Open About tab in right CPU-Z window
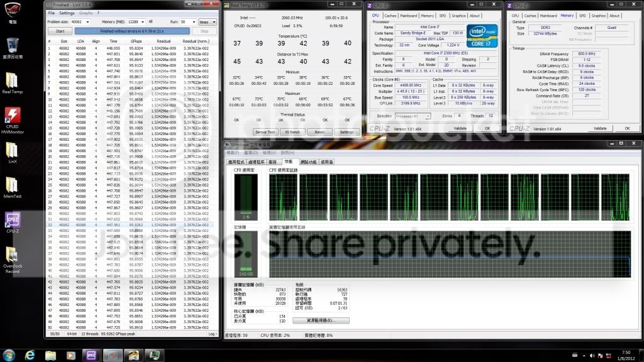 click(614, 16)
